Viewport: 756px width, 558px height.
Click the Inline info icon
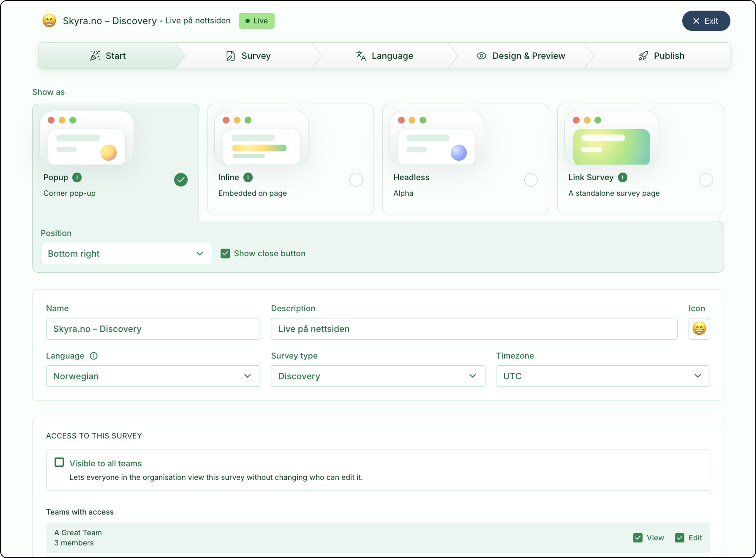[x=248, y=177]
